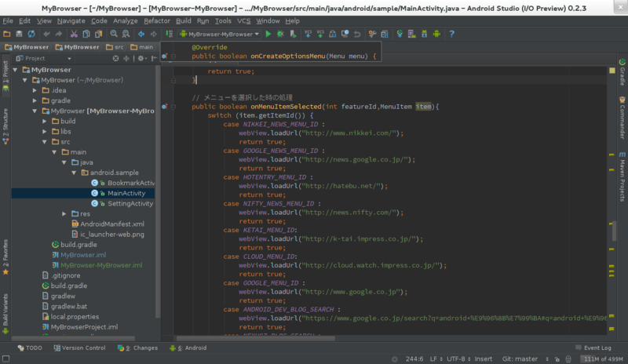The height and width of the screenshot is (364, 628).
Task: Open the Maven Projects side tab
Action: point(622,177)
